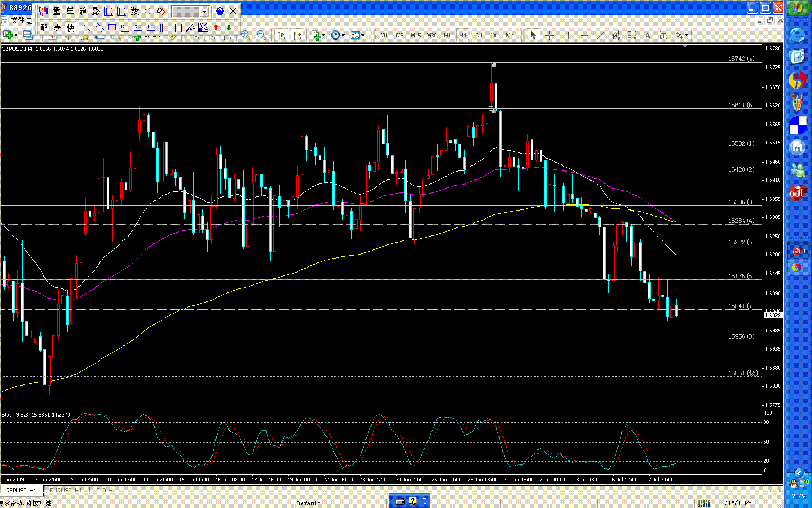Select the text tool A
The width and height of the screenshot is (812, 508).
pos(647,35)
